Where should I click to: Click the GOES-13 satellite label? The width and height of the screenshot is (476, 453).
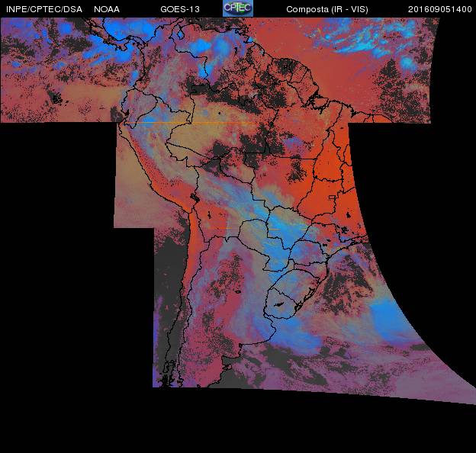(180, 9)
